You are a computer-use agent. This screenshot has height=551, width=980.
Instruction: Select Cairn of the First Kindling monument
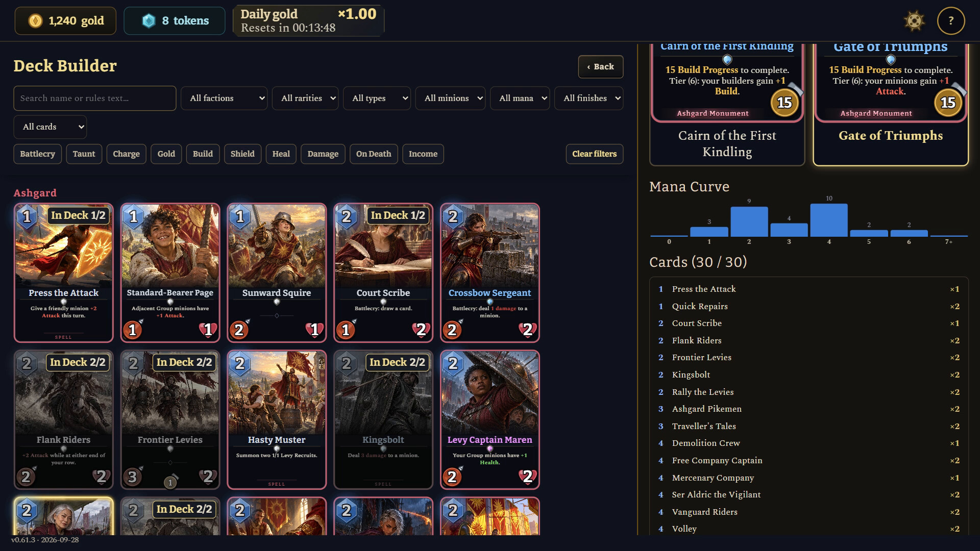(727, 105)
